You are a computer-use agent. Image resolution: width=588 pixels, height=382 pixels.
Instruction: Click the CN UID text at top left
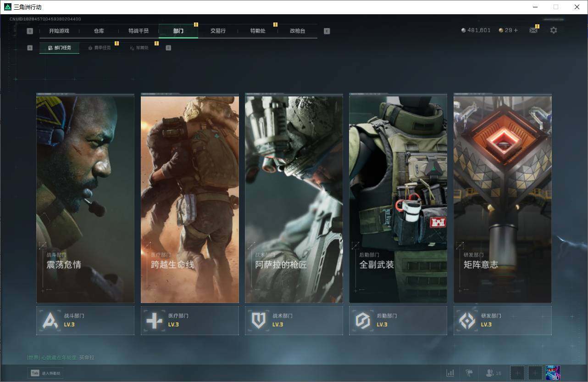(x=45, y=19)
